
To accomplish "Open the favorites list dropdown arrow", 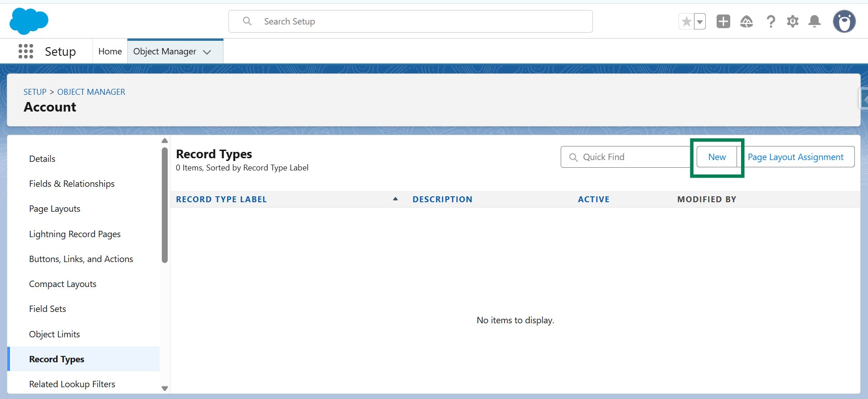I will click(x=700, y=21).
